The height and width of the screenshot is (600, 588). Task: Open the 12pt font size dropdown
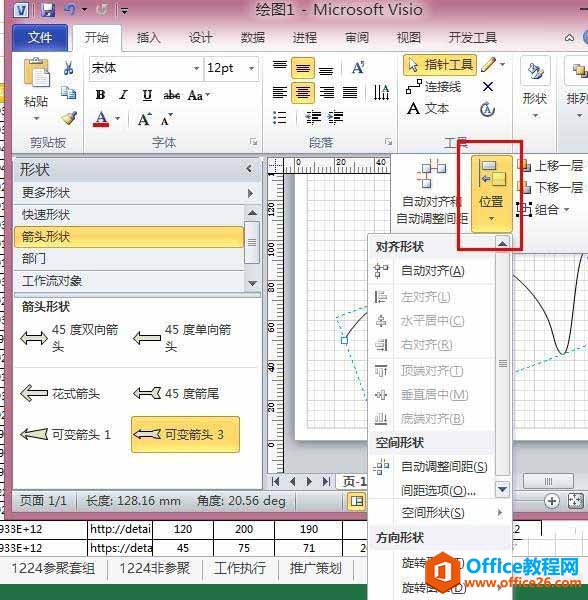251,68
